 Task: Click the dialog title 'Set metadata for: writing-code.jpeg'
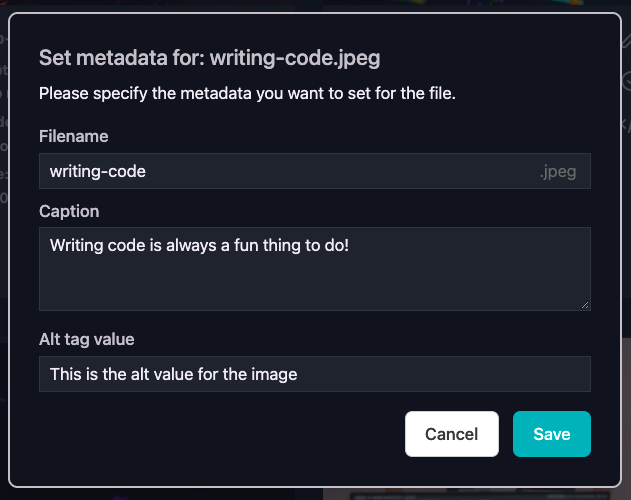click(210, 58)
